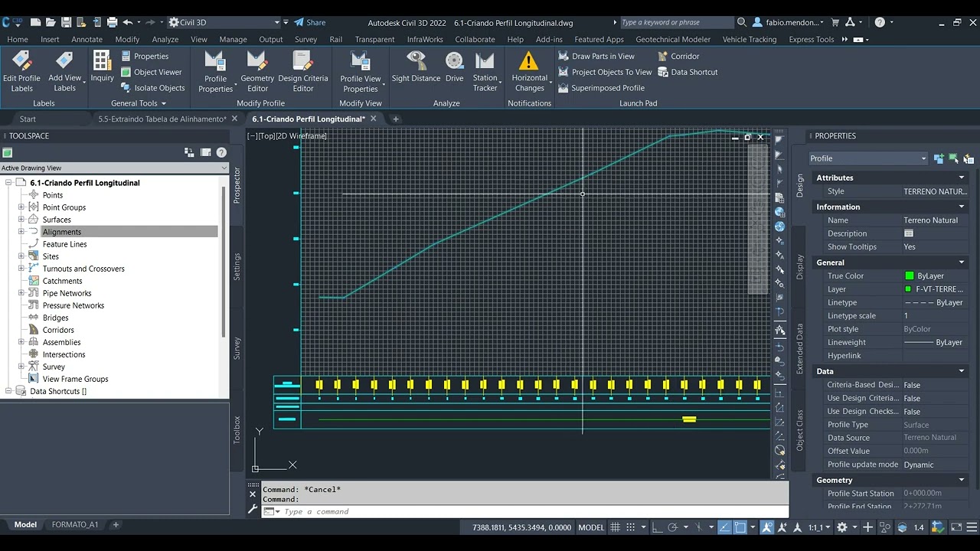Toggle object snap tracking in status bar
The image size is (980, 551).
point(726,527)
